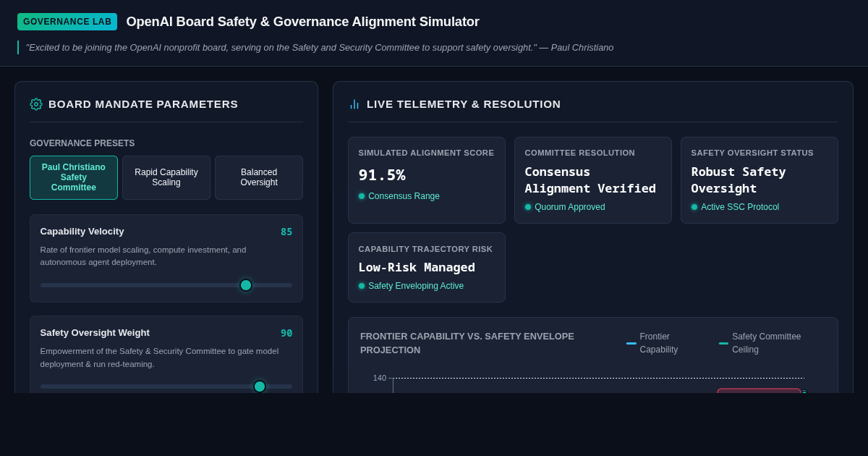Select the Paul Christiano Safety Committee preset
The height and width of the screenshot is (456, 868).
point(74,177)
